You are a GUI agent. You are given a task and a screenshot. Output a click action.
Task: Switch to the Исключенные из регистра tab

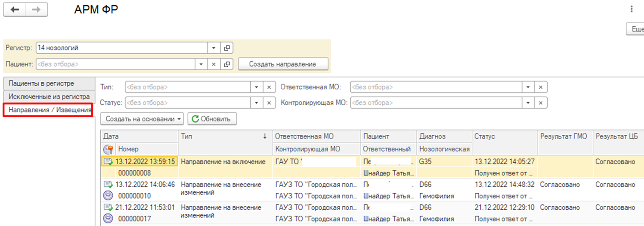click(x=49, y=97)
